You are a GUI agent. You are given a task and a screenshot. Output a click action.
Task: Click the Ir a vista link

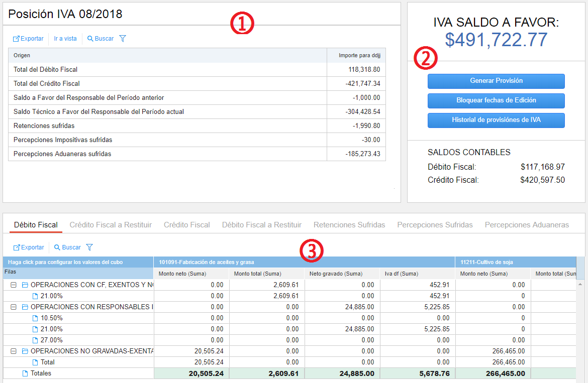tap(65, 39)
